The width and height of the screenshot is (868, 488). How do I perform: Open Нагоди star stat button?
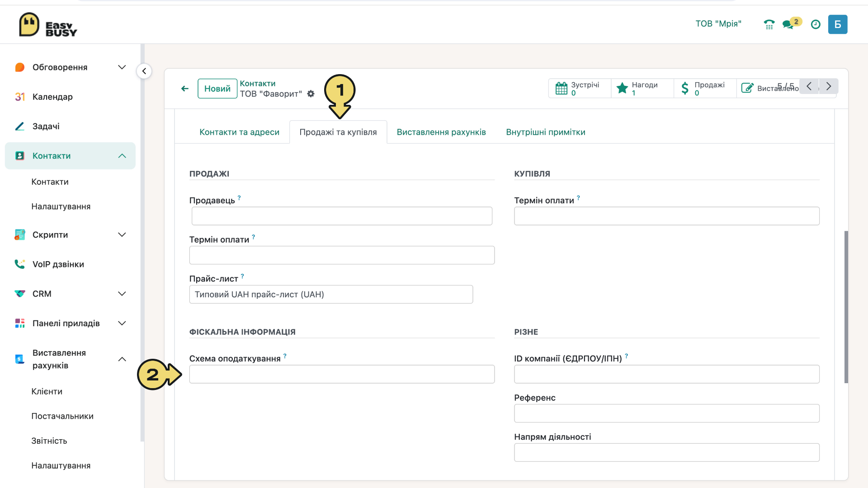click(x=642, y=88)
